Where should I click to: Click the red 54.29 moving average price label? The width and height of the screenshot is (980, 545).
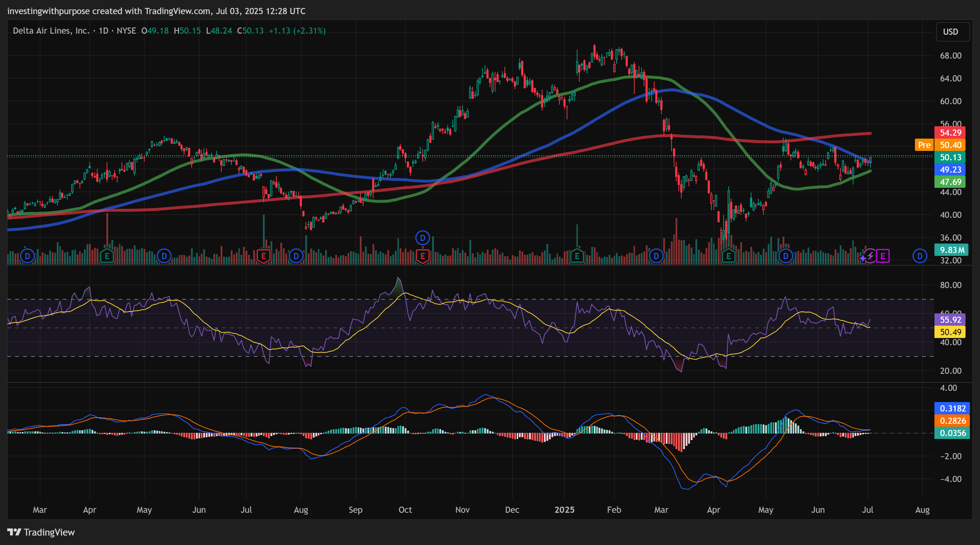coord(950,133)
